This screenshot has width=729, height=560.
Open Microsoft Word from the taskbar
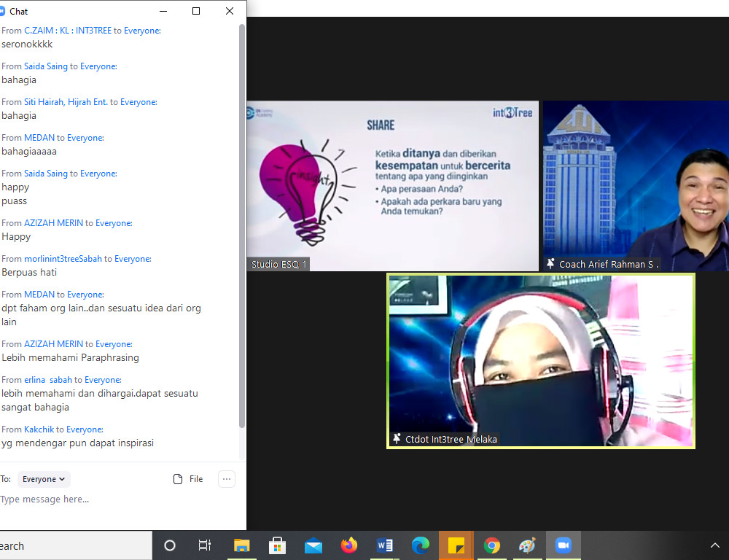click(385, 545)
